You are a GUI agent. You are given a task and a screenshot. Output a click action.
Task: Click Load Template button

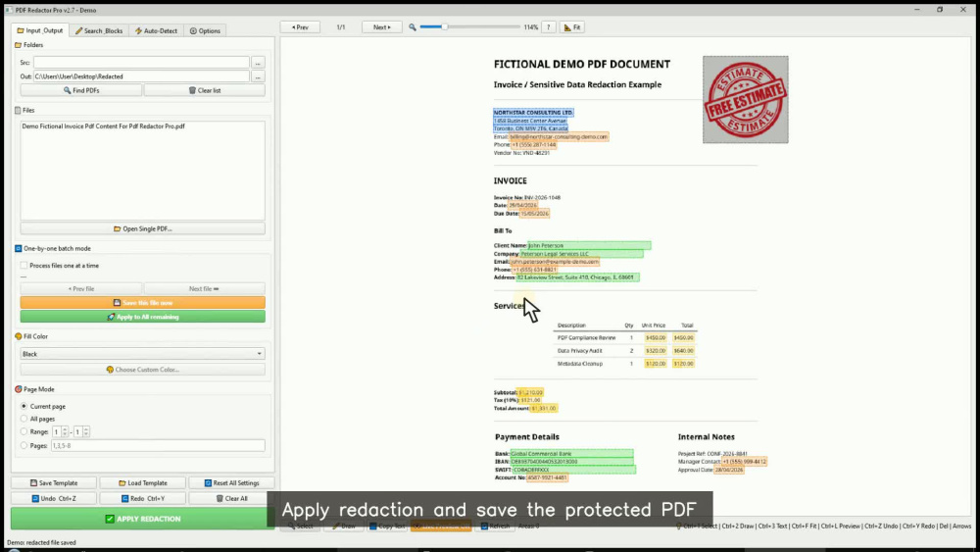142,483
